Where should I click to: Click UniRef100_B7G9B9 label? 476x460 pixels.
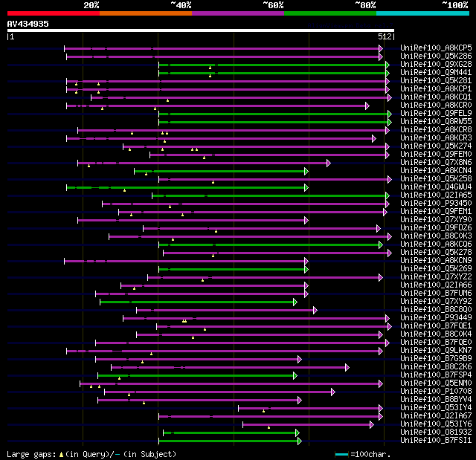coord(436,359)
